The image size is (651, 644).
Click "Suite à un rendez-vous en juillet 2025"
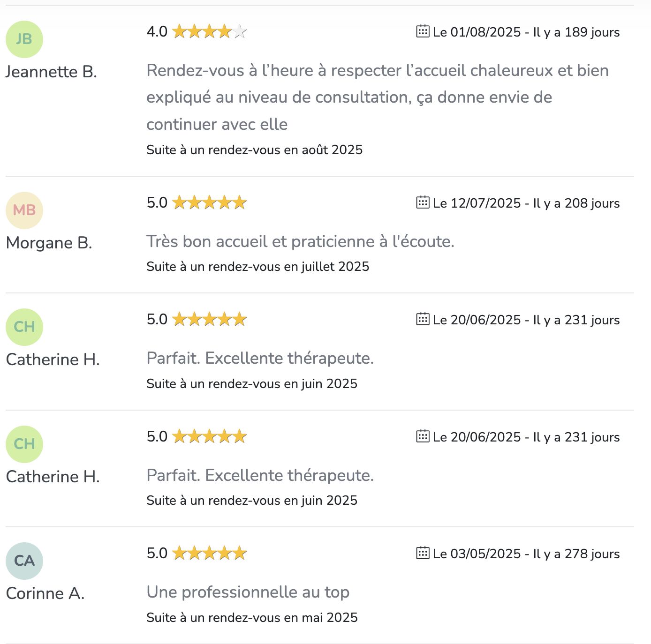257,267
